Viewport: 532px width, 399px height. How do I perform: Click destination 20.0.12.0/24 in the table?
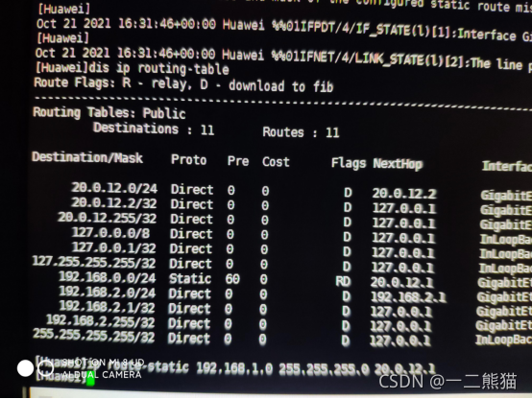tap(114, 188)
